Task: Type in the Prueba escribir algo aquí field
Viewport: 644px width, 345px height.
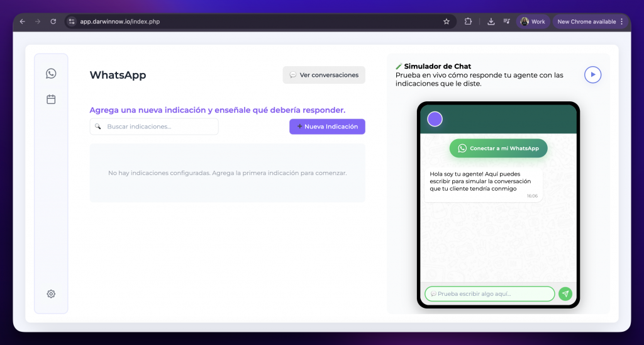Action: (x=489, y=294)
